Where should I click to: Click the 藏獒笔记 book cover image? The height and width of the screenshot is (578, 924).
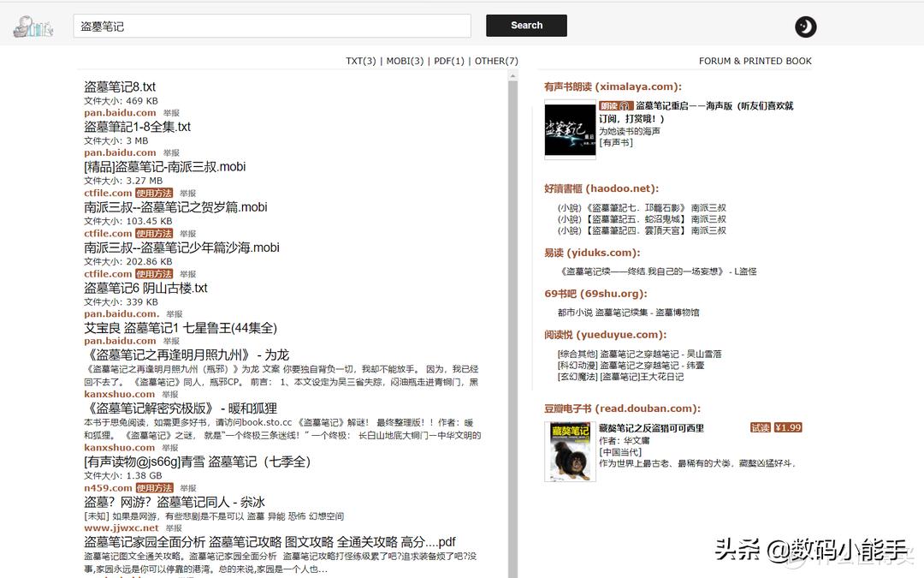570,451
